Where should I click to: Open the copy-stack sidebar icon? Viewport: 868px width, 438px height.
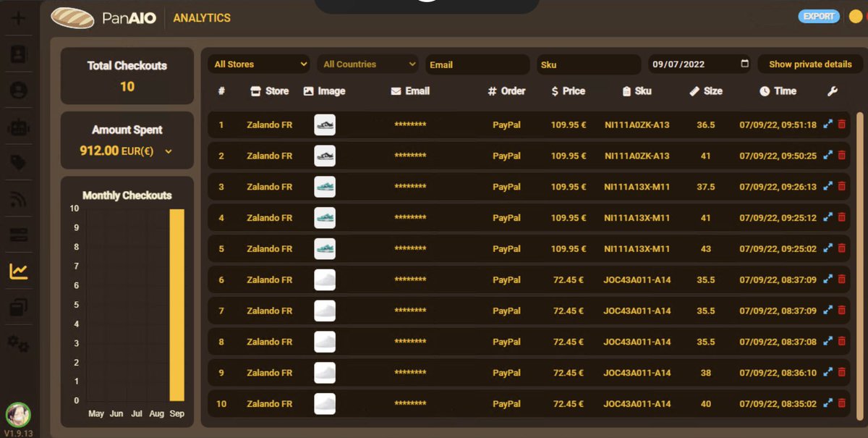(x=18, y=308)
